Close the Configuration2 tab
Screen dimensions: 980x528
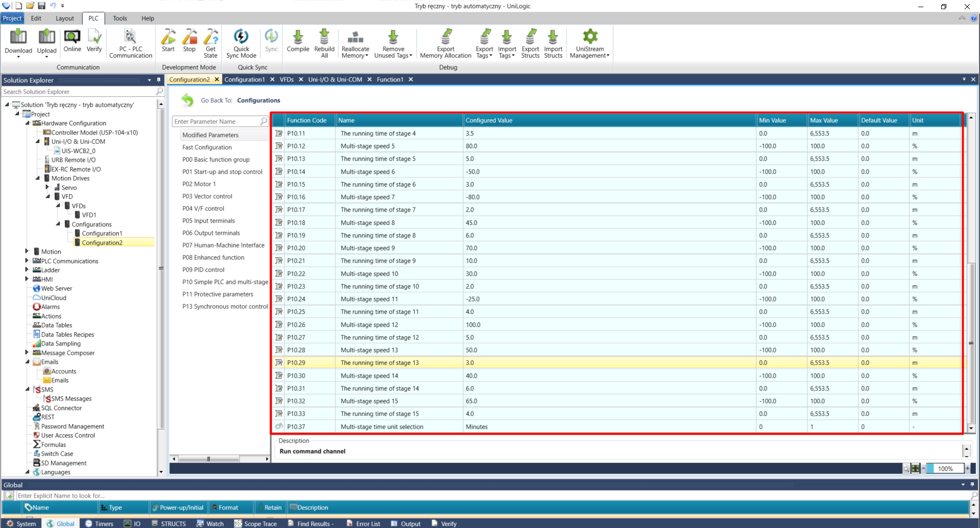217,80
